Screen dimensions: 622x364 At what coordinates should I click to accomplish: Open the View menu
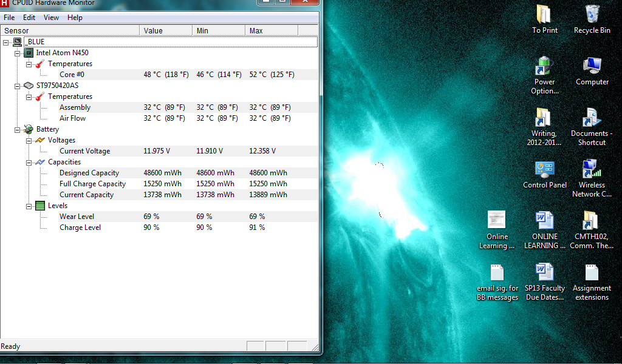click(51, 18)
